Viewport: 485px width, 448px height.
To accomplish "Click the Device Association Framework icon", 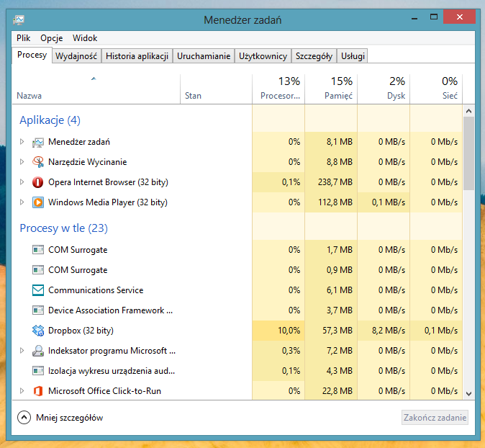I will (x=38, y=310).
